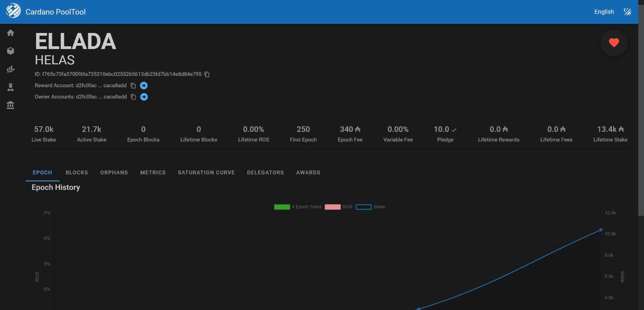Open the METRICS tab
644x310 pixels.
click(x=153, y=172)
